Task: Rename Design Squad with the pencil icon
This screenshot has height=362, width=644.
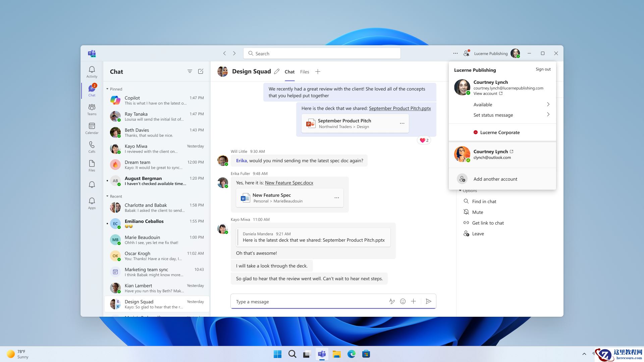Action: (277, 71)
